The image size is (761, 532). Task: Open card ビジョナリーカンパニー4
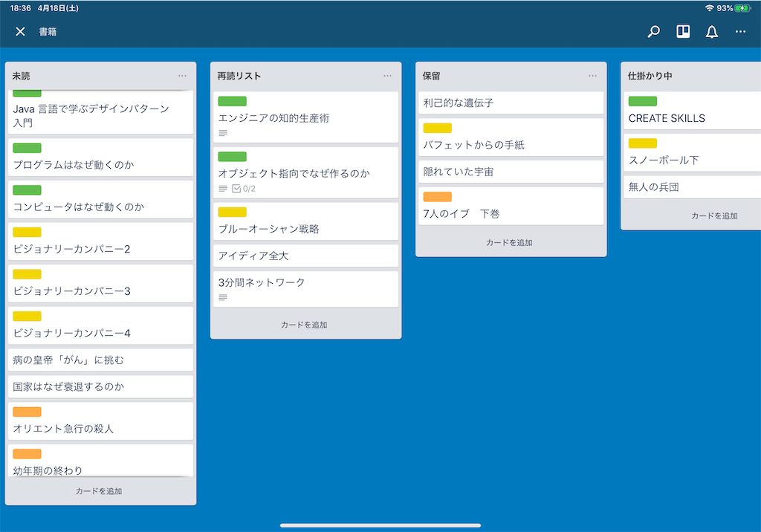100,325
